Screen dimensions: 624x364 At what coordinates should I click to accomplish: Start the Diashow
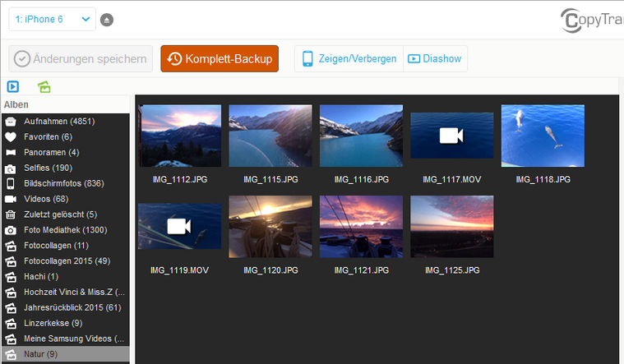tap(435, 59)
